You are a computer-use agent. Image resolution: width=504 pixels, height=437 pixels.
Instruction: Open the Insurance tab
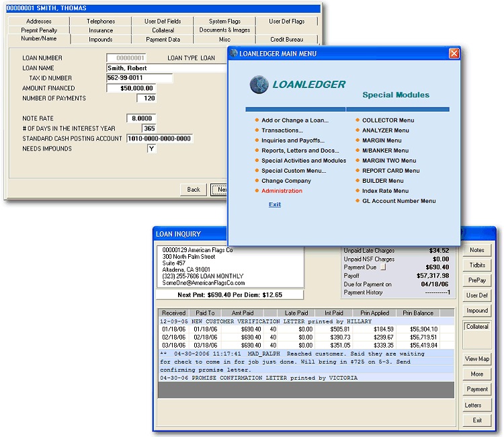tap(101, 30)
